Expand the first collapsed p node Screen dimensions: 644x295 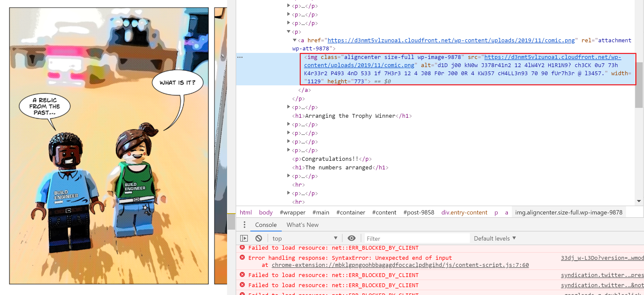click(289, 6)
